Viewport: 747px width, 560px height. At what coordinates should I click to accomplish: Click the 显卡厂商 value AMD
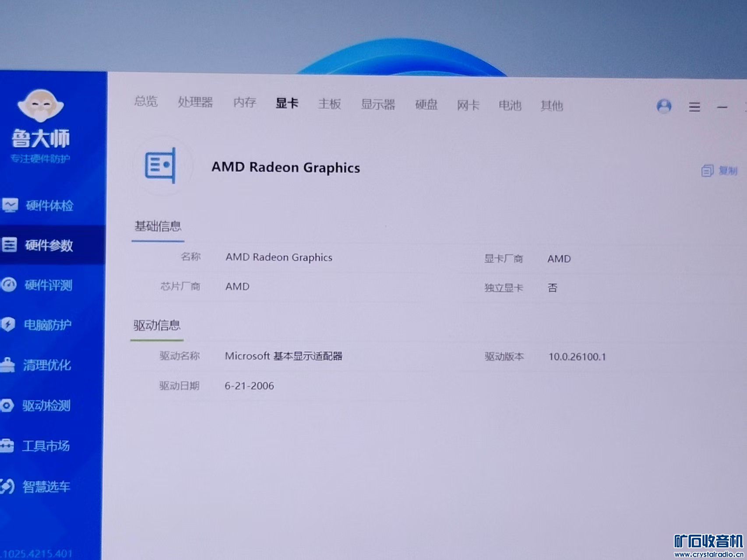click(x=559, y=259)
